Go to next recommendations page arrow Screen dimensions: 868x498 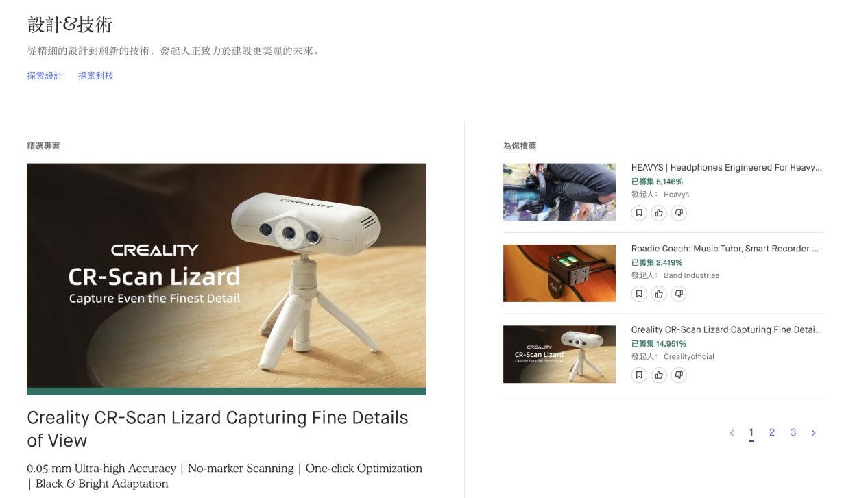pos(813,433)
